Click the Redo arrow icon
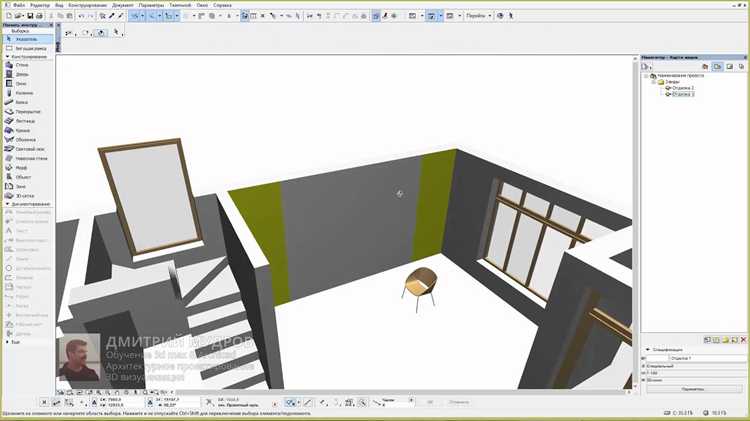The height and width of the screenshot is (421, 750). pos(90,16)
